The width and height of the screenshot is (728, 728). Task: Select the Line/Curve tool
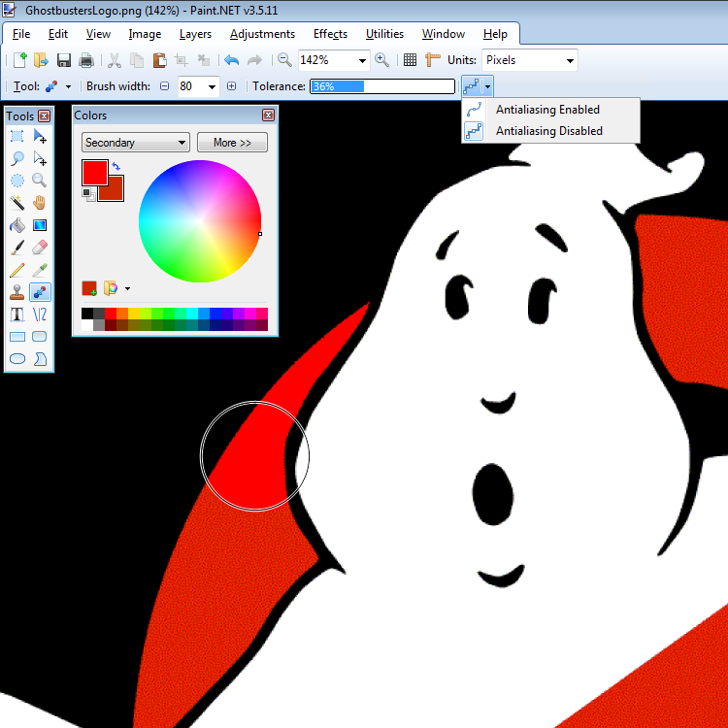tap(40, 314)
